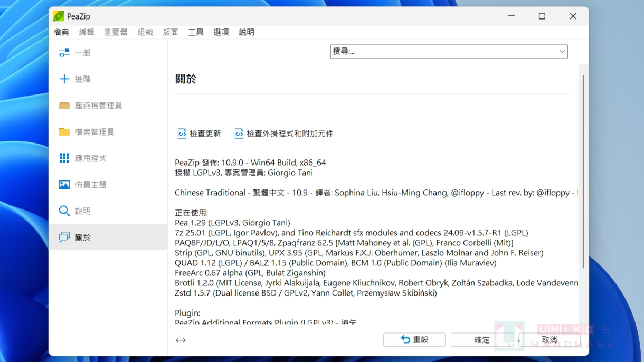
Task: Click the 壓縮檔管理員 archive box icon
Action: coord(64,106)
